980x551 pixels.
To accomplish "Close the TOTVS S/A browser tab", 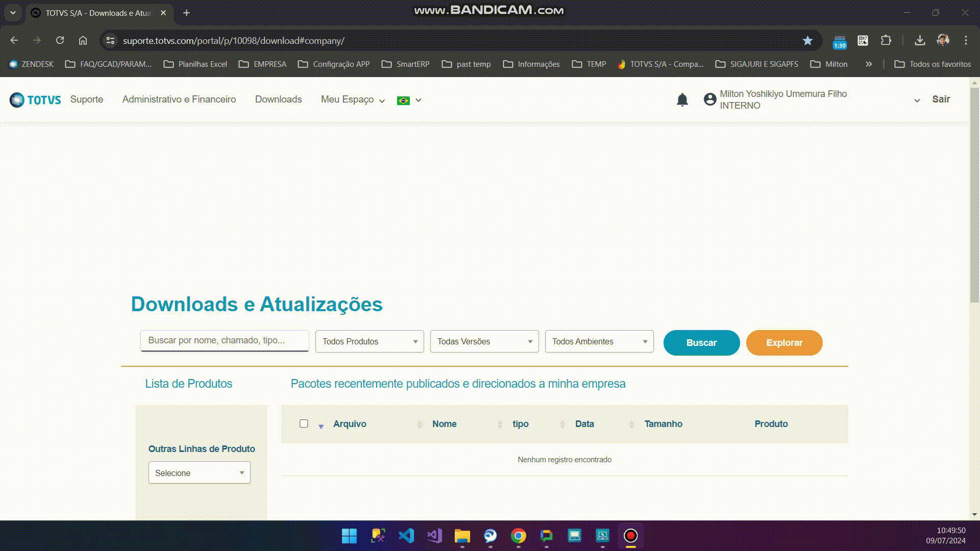I will point(163,13).
